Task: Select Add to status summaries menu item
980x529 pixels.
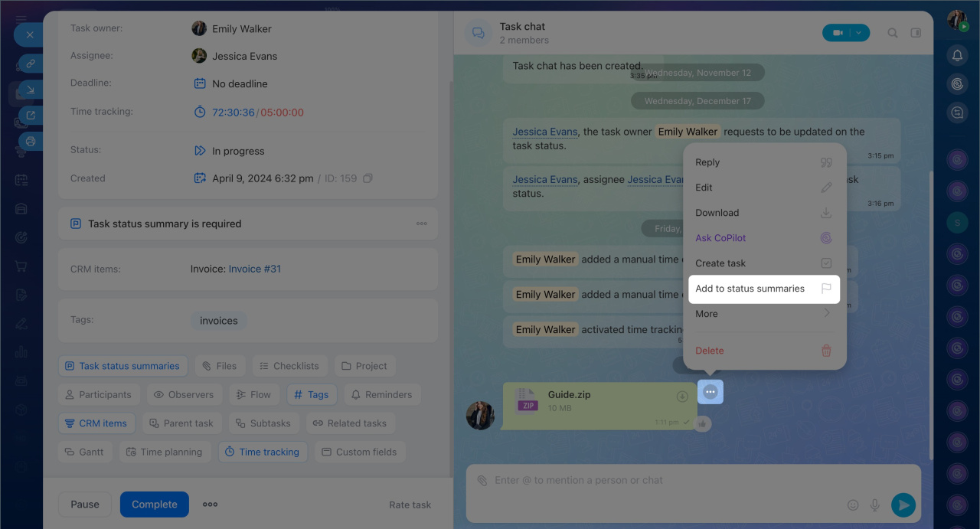Action: pyautogui.click(x=763, y=289)
